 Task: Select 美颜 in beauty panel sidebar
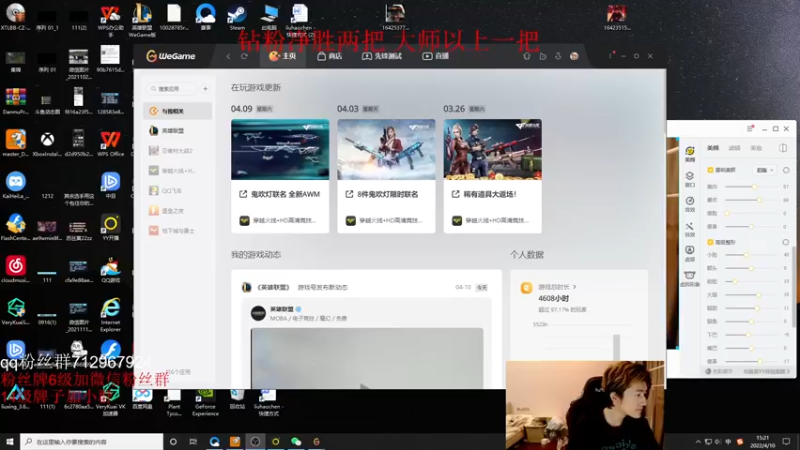[690, 154]
